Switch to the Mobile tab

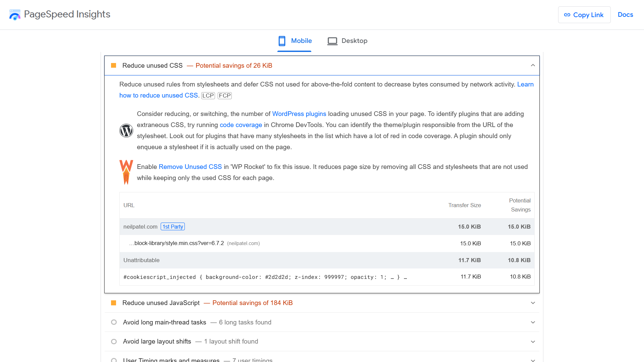pyautogui.click(x=294, y=41)
